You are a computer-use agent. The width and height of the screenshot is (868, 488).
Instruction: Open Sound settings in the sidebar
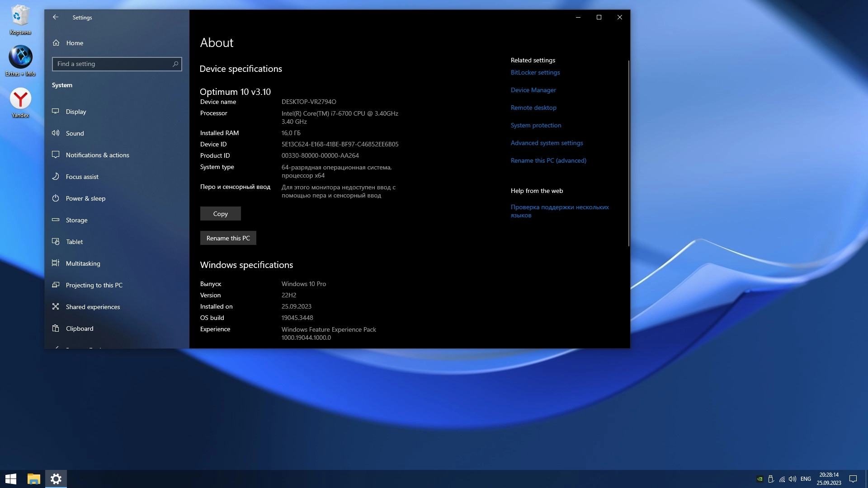(x=75, y=133)
